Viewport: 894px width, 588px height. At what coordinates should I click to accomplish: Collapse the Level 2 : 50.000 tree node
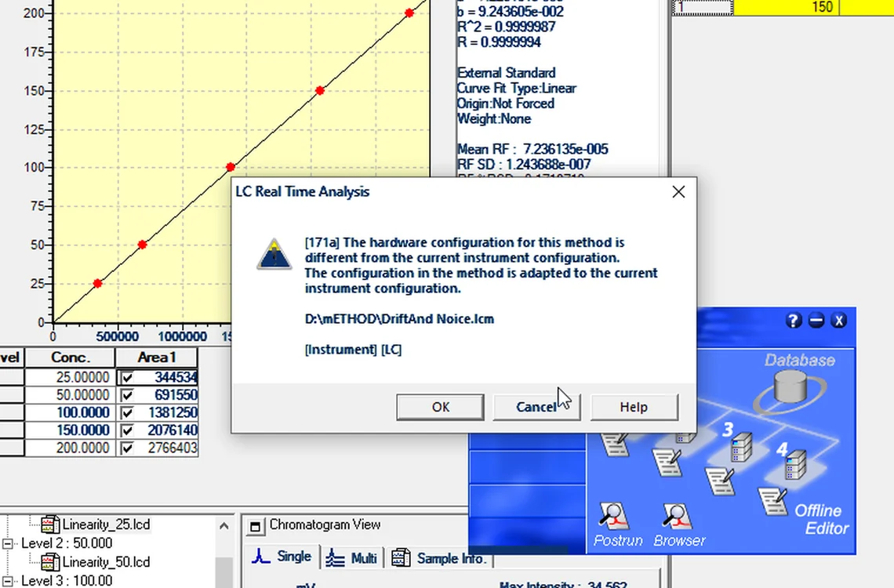(7, 543)
